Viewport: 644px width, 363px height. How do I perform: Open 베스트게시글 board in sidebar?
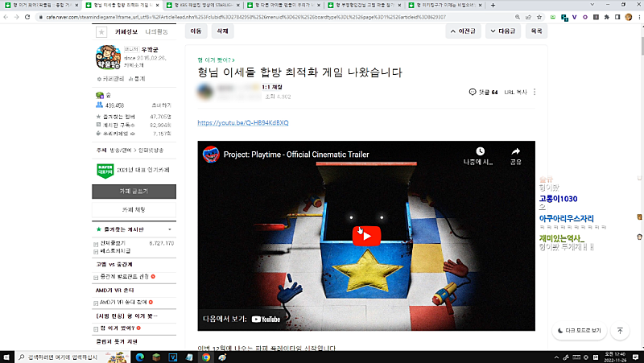coord(115,250)
